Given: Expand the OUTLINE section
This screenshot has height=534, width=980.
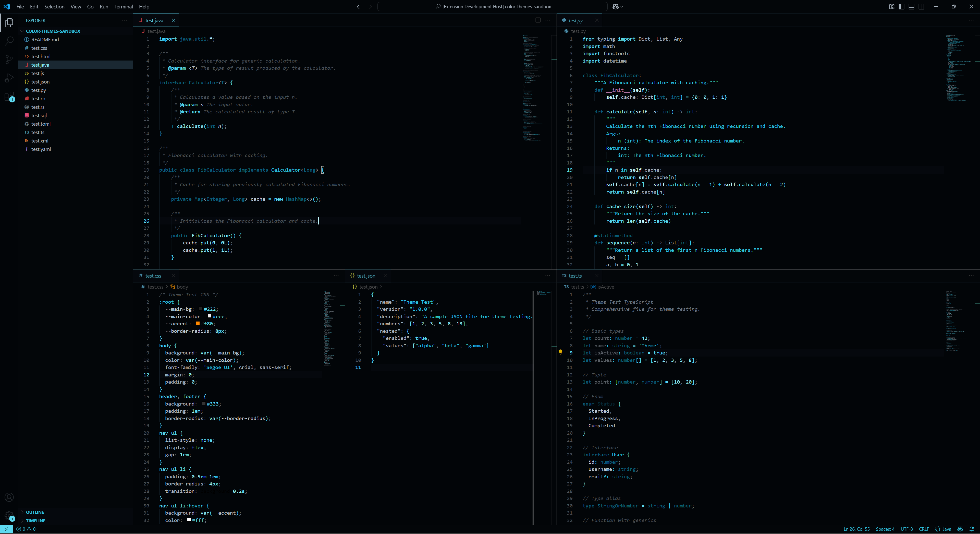Looking at the screenshot, I should (35, 512).
